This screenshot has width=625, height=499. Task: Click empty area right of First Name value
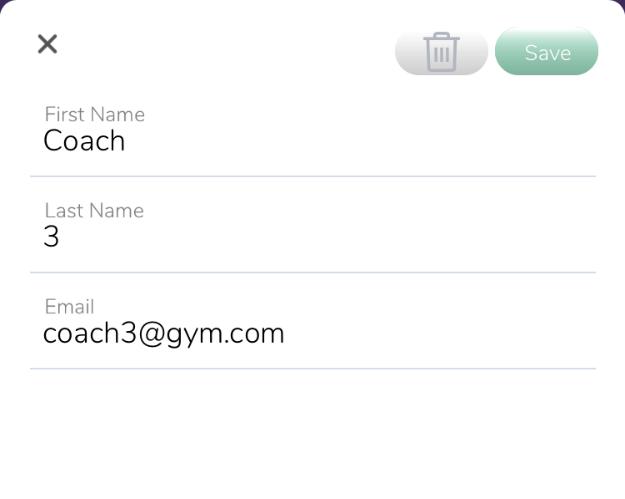coord(359,141)
